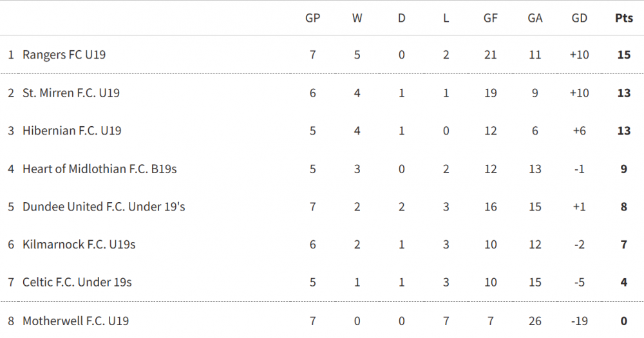
Task: Sort by the W column header
Action: 357,18
